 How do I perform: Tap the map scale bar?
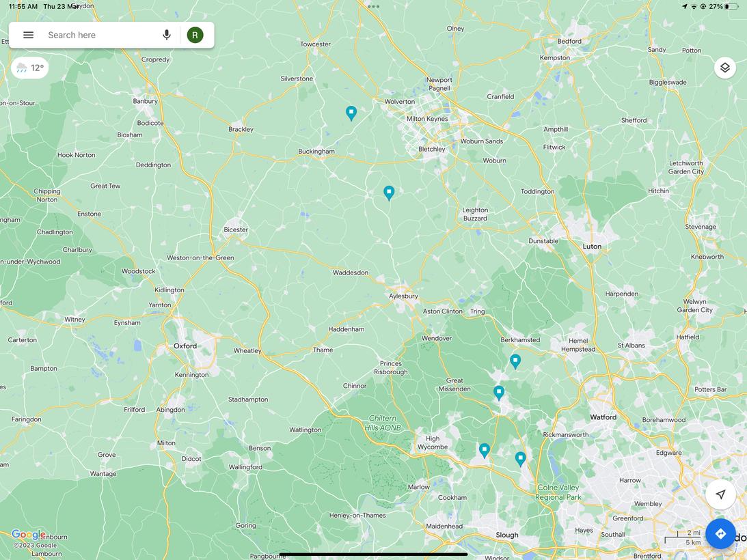(x=683, y=537)
